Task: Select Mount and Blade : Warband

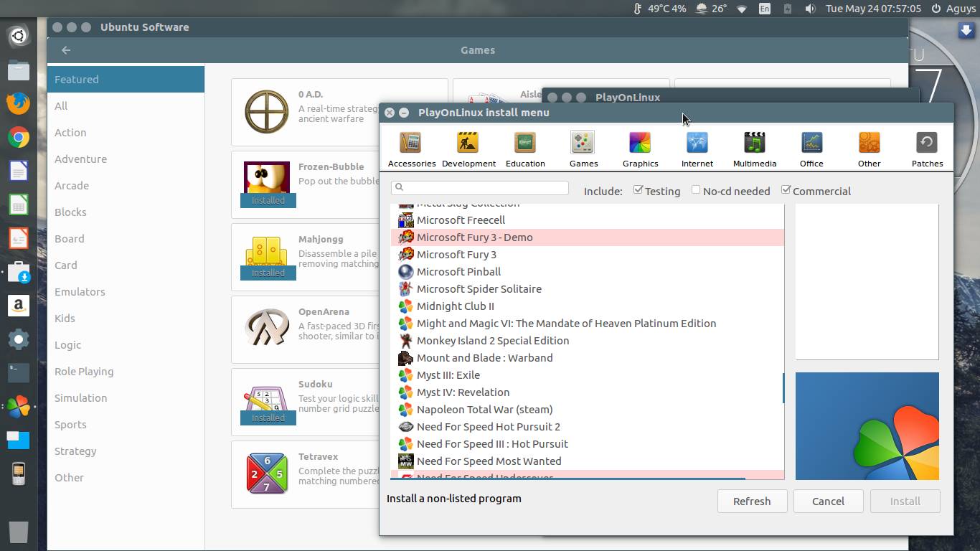Action: [588, 358]
